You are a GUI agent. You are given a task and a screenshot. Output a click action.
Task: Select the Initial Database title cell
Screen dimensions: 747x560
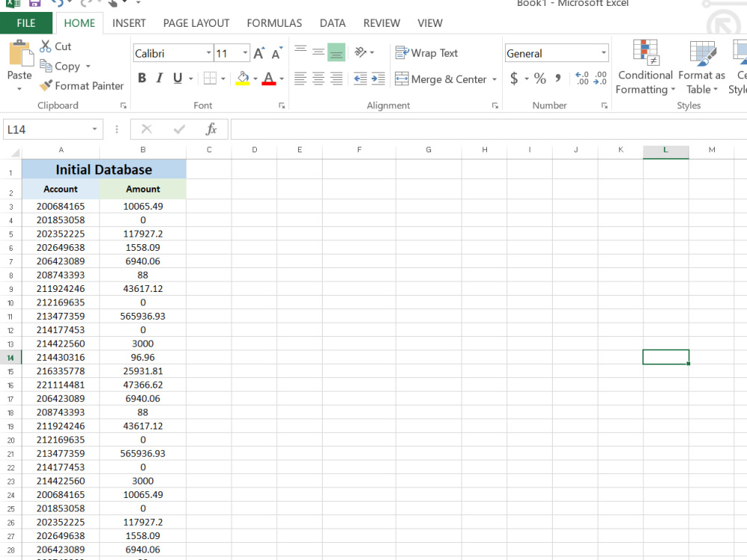(104, 169)
